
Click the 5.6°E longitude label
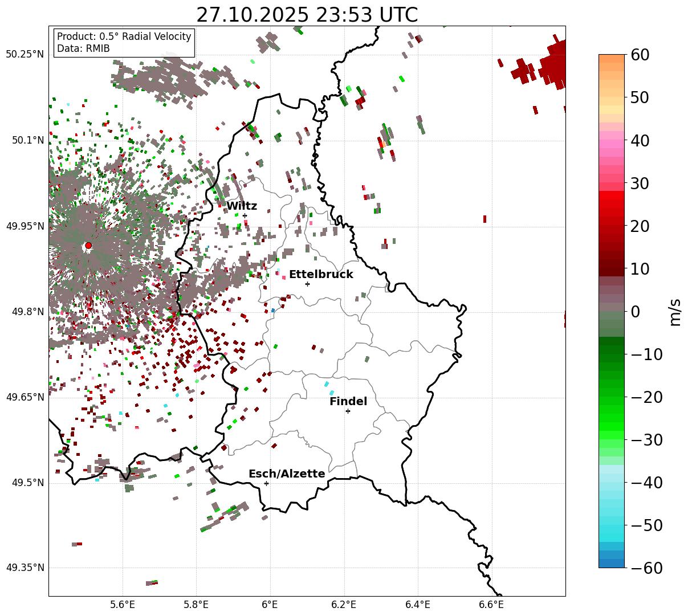click(122, 605)
